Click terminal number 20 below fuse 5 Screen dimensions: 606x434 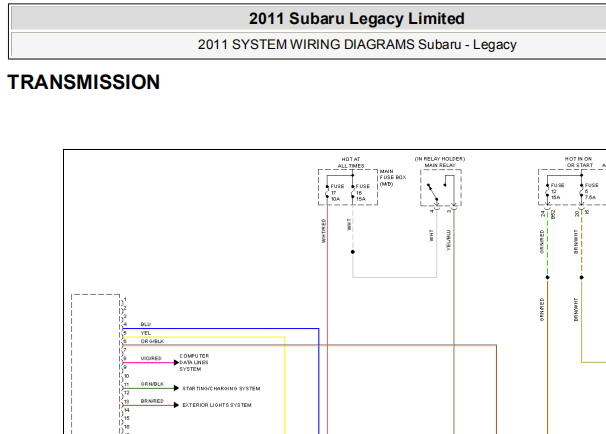pos(577,213)
